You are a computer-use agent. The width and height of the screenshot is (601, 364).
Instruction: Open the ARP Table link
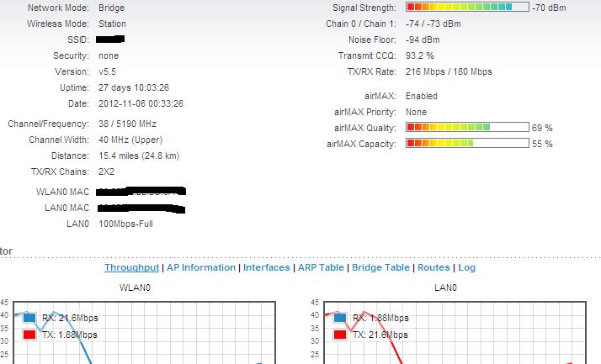[321, 267]
